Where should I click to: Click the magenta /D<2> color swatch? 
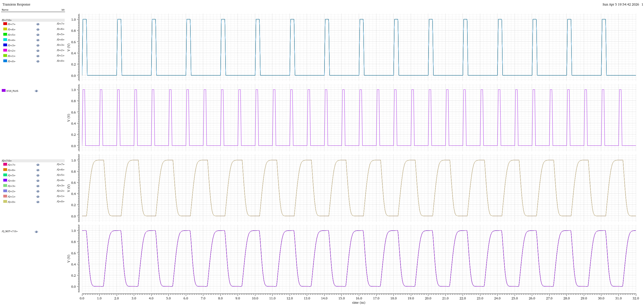pyautogui.click(x=5, y=50)
